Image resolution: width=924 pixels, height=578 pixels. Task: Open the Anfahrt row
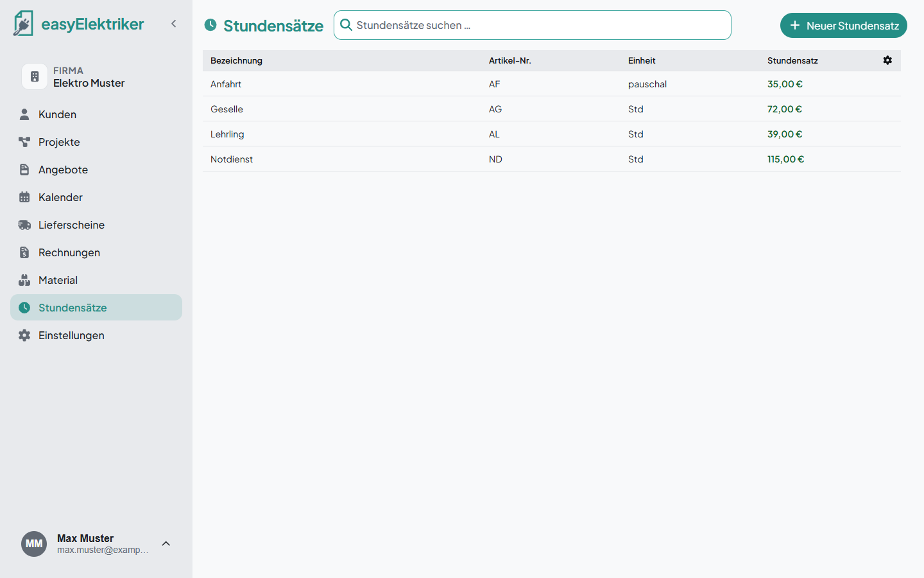pyautogui.click(x=552, y=84)
